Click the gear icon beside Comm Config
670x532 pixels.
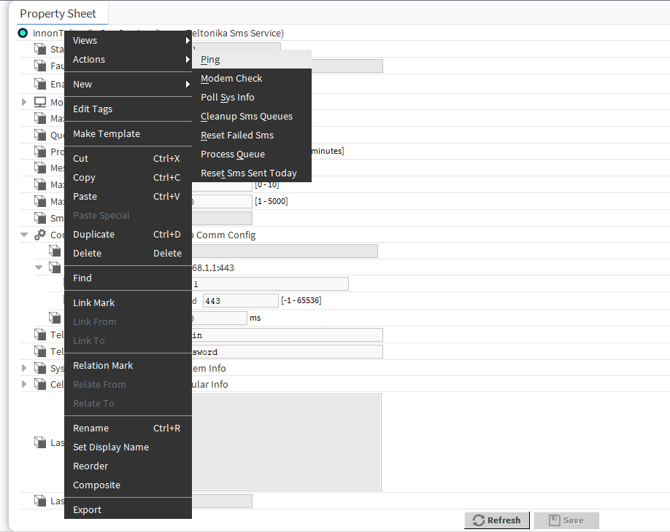40,235
